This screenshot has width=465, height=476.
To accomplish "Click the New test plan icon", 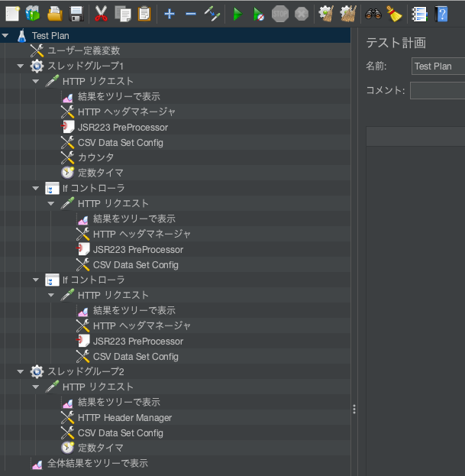I will pyautogui.click(x=12, y=14).
